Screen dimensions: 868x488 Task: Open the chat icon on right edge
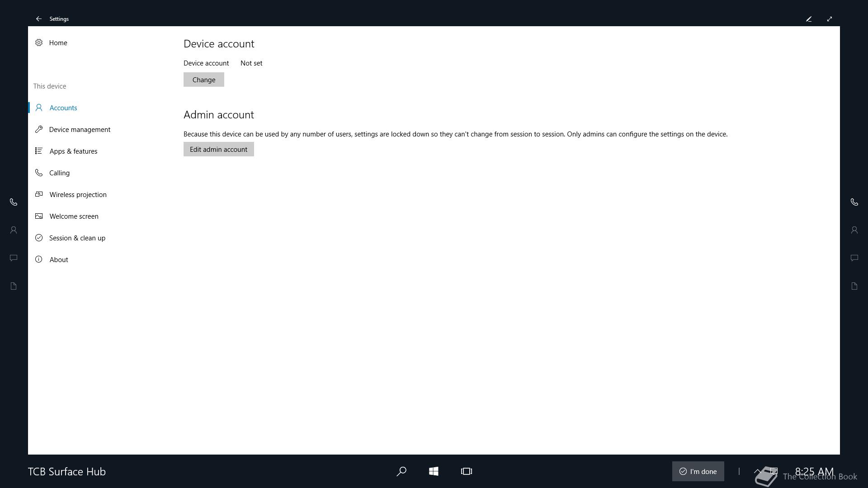(x=854, y=258)
